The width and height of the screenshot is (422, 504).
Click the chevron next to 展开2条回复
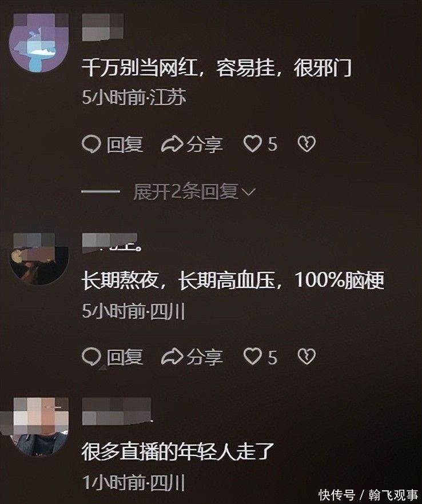tap(248, 192)
